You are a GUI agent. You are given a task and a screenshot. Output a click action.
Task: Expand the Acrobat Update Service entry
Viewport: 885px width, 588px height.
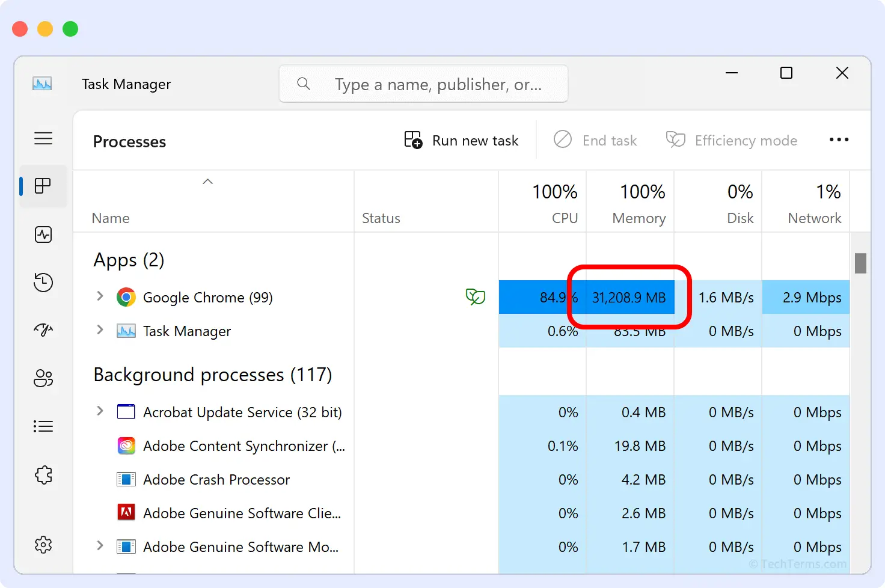coord(99,411)
